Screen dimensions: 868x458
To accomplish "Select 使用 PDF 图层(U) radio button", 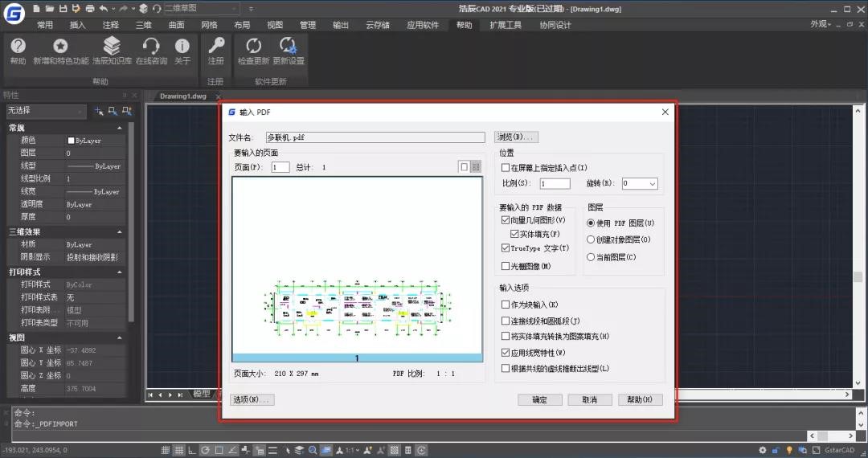I will [x=591, y=223].
